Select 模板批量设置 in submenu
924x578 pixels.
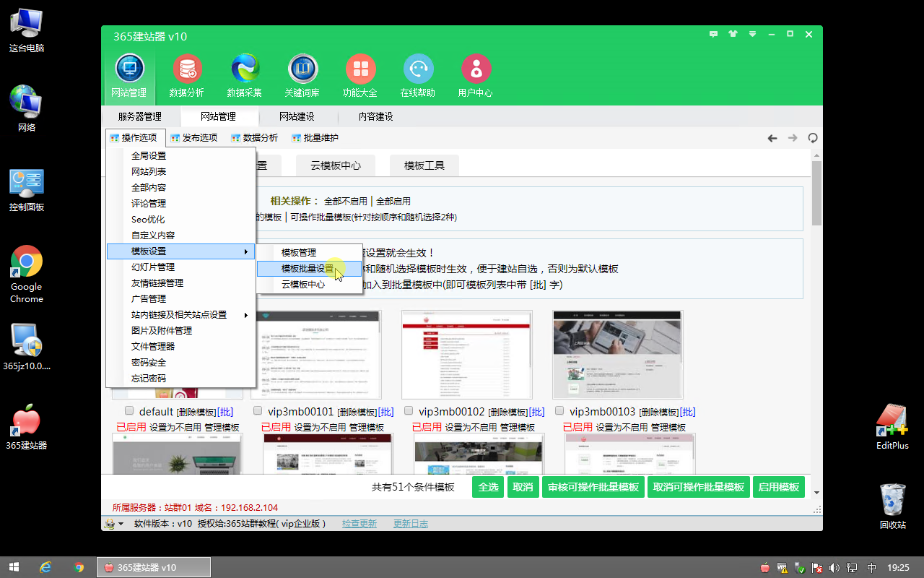coord(309,269)
